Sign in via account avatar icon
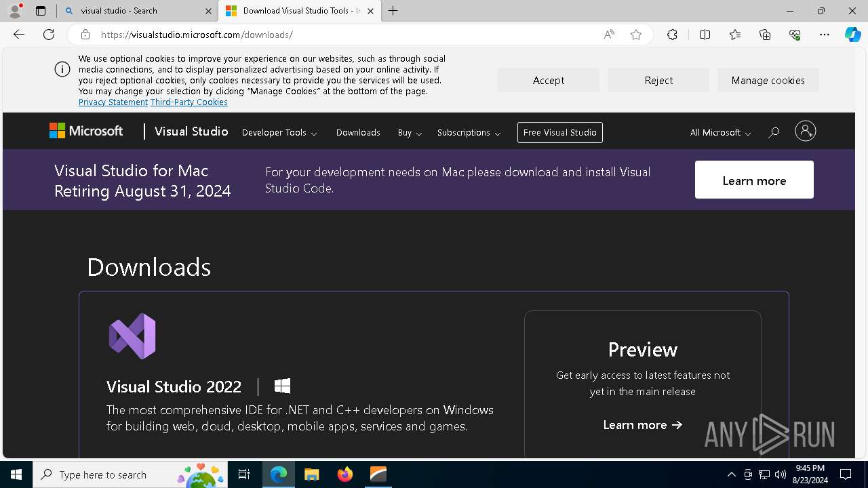868x488 pixels. click(806, 131)
